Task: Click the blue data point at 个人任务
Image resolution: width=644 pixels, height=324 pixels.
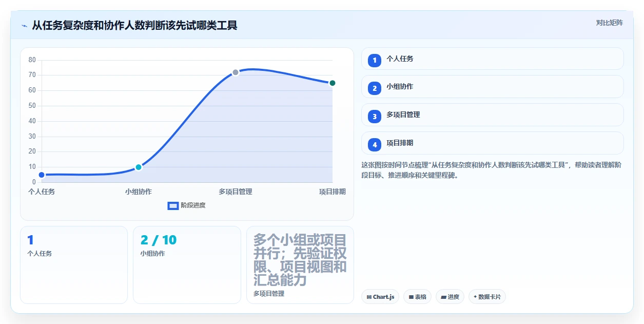Action: pos(42,175)
